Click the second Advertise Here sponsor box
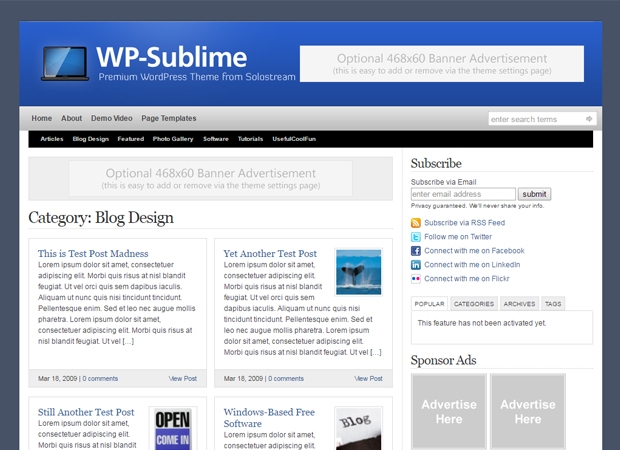Screen dimensions: 620x450 [x=528, y=411]
